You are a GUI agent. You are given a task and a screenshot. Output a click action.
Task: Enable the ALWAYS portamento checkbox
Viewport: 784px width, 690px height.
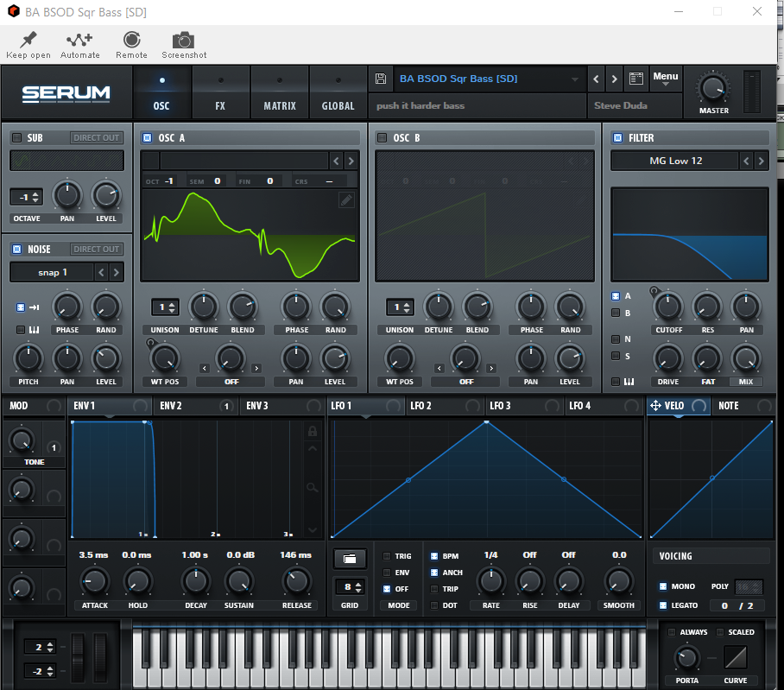672,632
